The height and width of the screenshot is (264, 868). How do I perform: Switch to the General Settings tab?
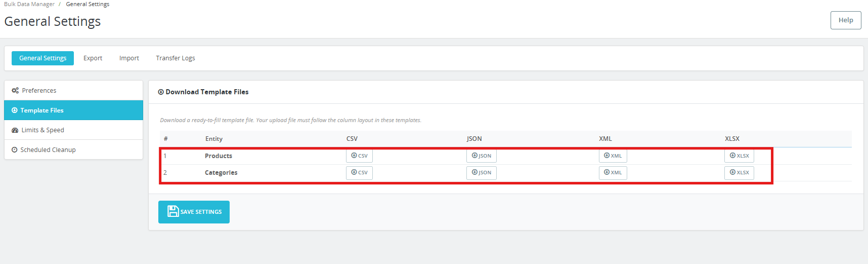click(42, 58)
